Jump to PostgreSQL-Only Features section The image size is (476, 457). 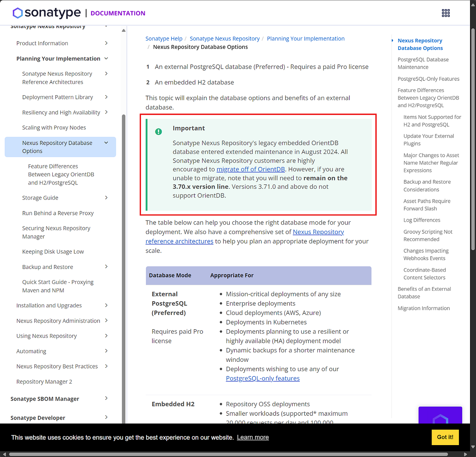428,79
